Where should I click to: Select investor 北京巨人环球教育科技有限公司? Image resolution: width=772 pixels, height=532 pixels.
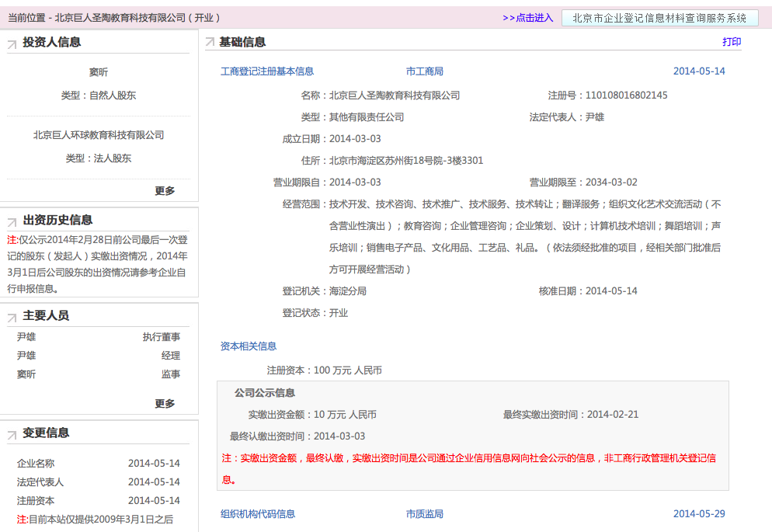tap(99, 135)
